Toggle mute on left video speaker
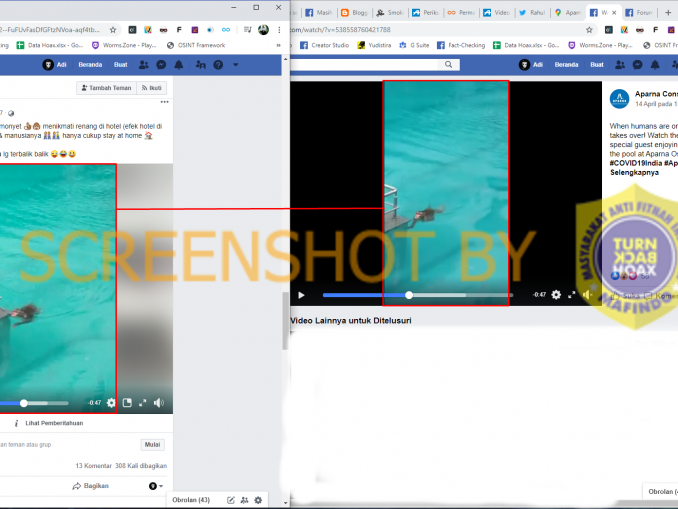 coord(159,403)
